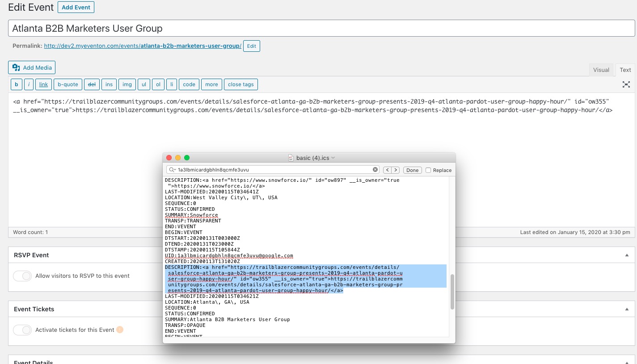Insert bold tag with b button
637x364 pixels.
tap(17, 84)
